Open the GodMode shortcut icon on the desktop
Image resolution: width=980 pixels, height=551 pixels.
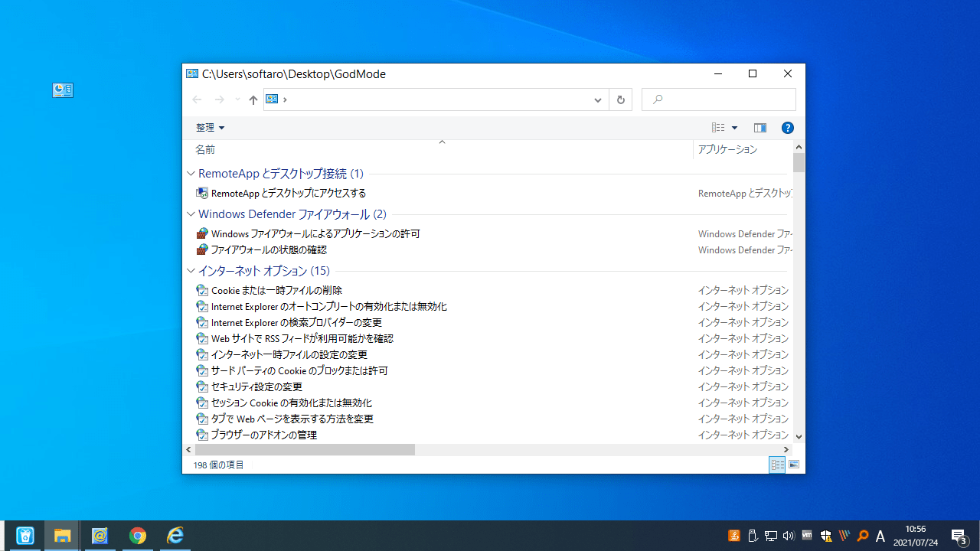63,90
